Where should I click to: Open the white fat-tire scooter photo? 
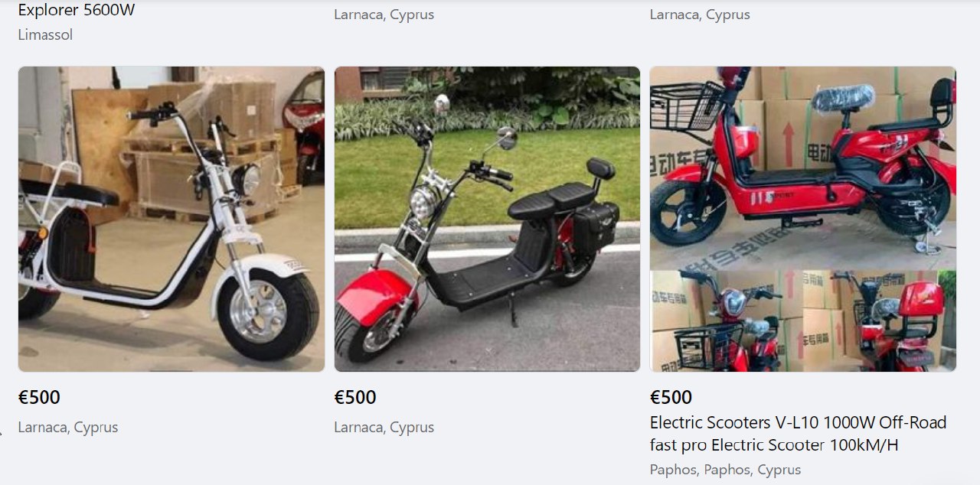tap(171, 219)
